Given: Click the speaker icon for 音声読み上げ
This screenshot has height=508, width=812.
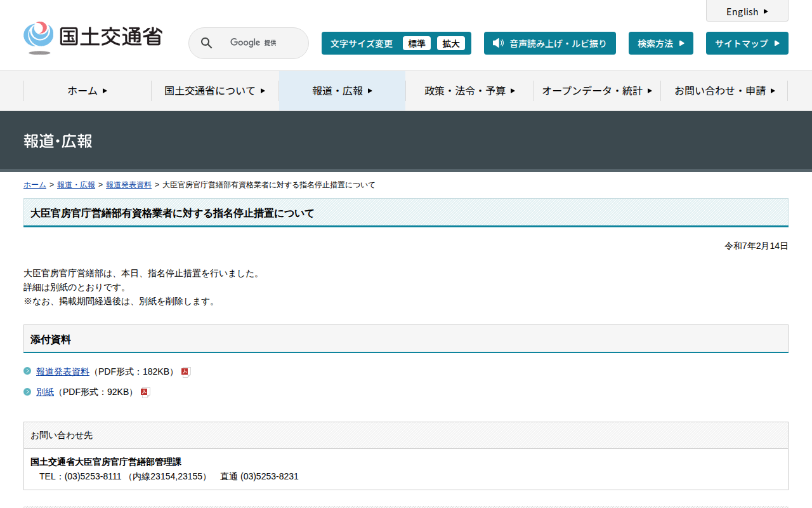Looking at the screenshot, I should point(498,43).
